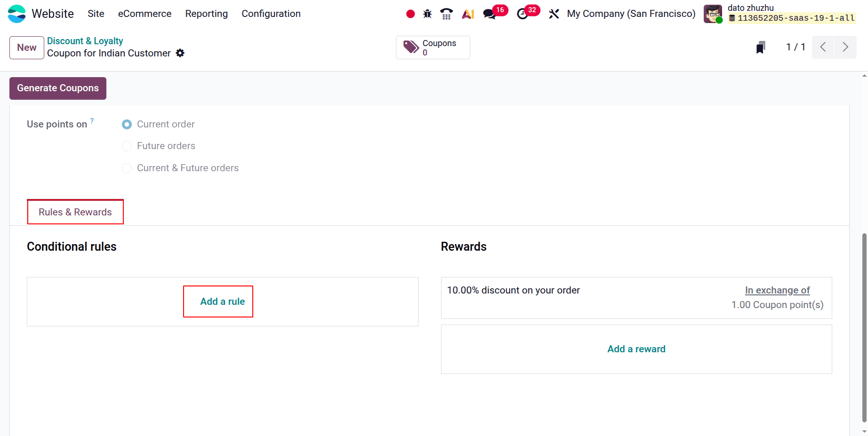This screenshot has height=436, width=868.
Task: Select the Current order radio option
Action: pyautogui.click(x=127, y=124)
